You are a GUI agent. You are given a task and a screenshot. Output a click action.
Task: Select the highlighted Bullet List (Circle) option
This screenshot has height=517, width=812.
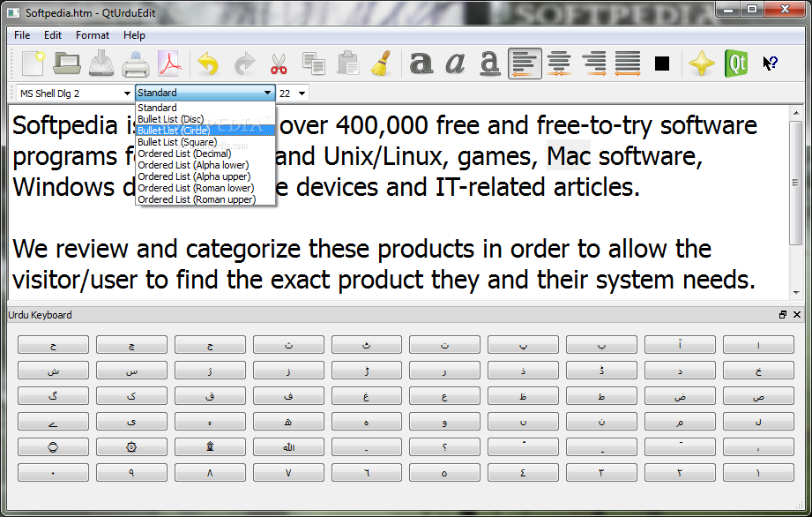[205, 131]
